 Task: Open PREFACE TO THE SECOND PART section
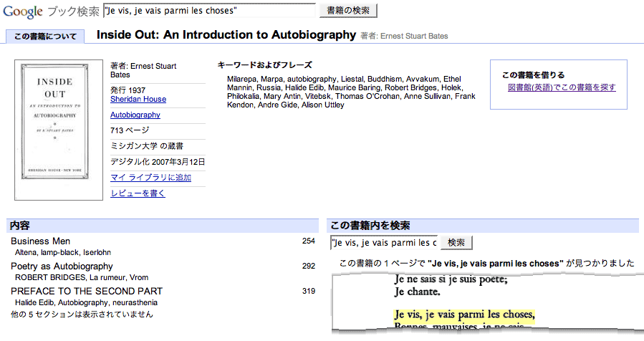87,292
